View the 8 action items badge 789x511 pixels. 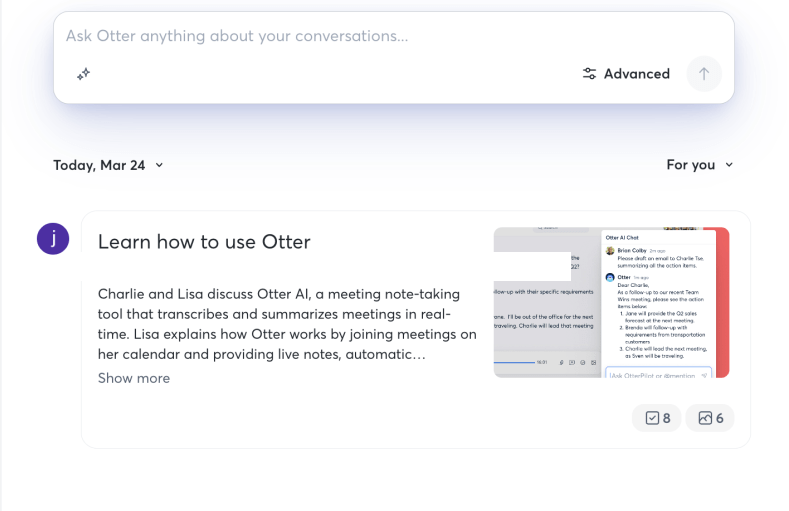click(x=657, y=418)
